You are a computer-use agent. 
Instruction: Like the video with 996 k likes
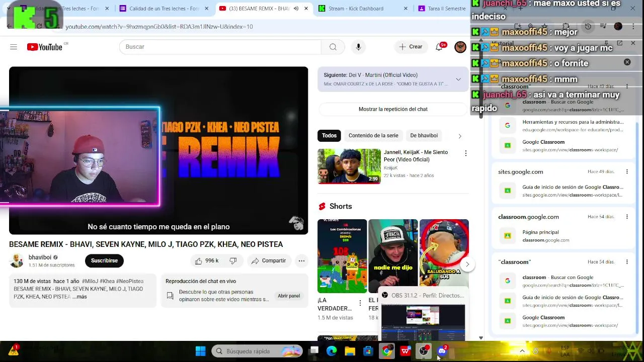[x=207, y=260]
